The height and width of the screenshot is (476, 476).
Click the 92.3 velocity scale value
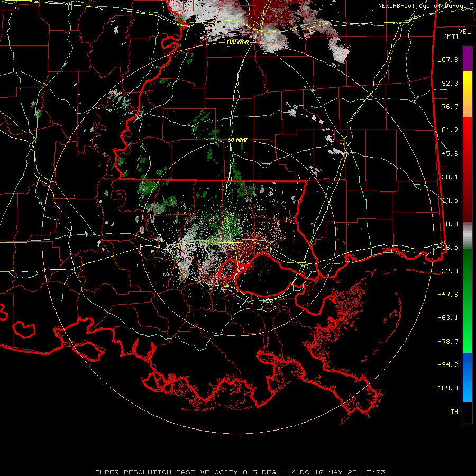coord(450,83)
